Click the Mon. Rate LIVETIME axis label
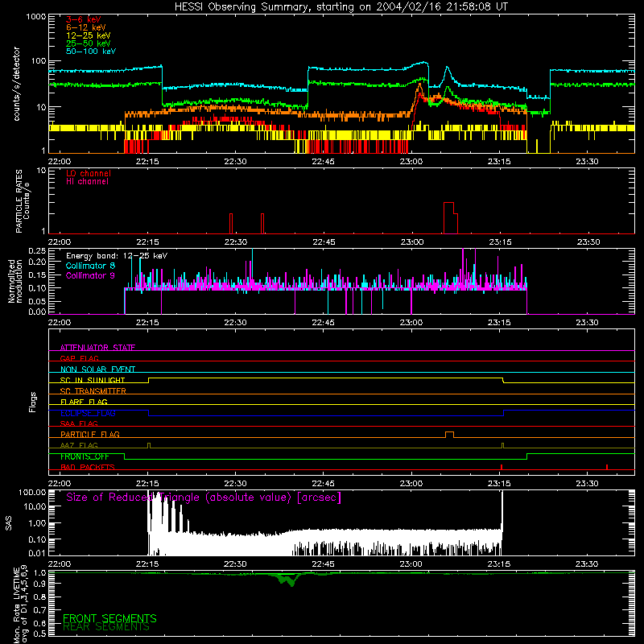The width and height of the screenshot is (644, 644). point(21,605)
